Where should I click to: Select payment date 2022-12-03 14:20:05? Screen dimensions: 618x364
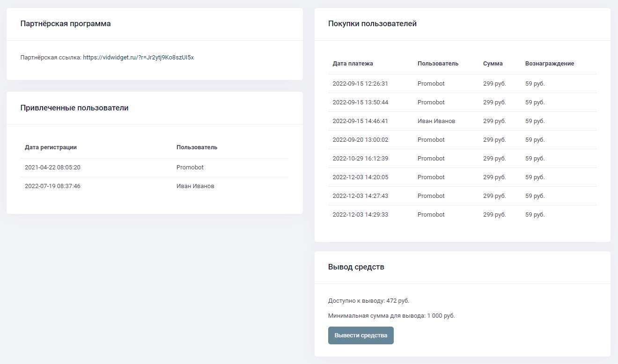pos(360,177)
